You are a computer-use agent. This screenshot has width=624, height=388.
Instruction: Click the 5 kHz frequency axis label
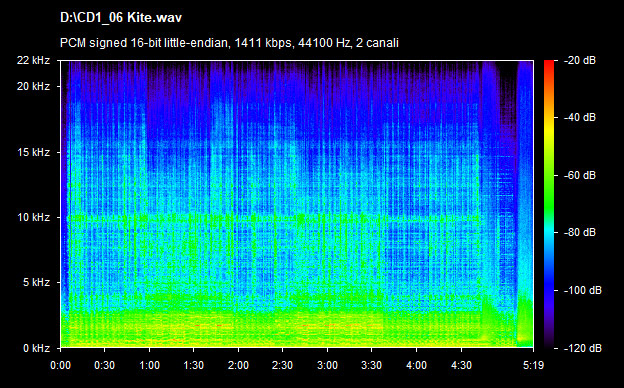(36, 283)
